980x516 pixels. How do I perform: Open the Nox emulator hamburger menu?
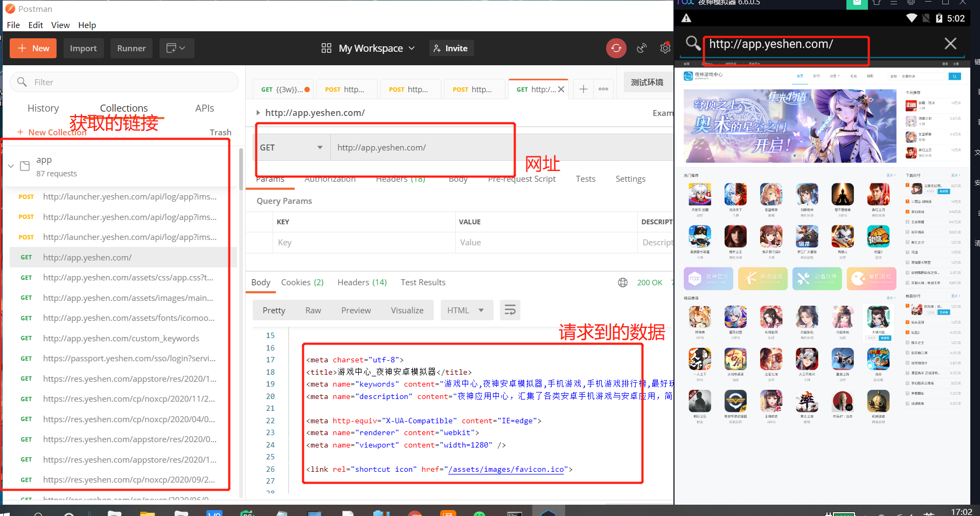pyautogui.click(x=894, y=2)
